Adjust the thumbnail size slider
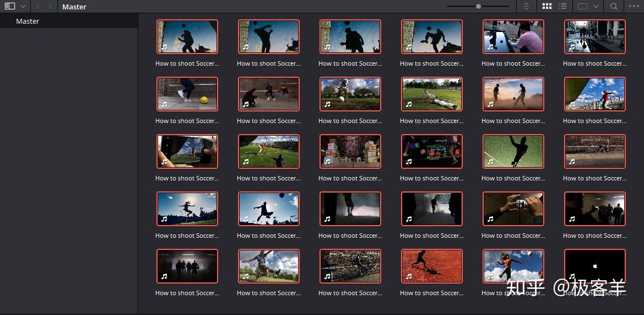This screenshot has height=315, width=644. click(x=478, y=6)
